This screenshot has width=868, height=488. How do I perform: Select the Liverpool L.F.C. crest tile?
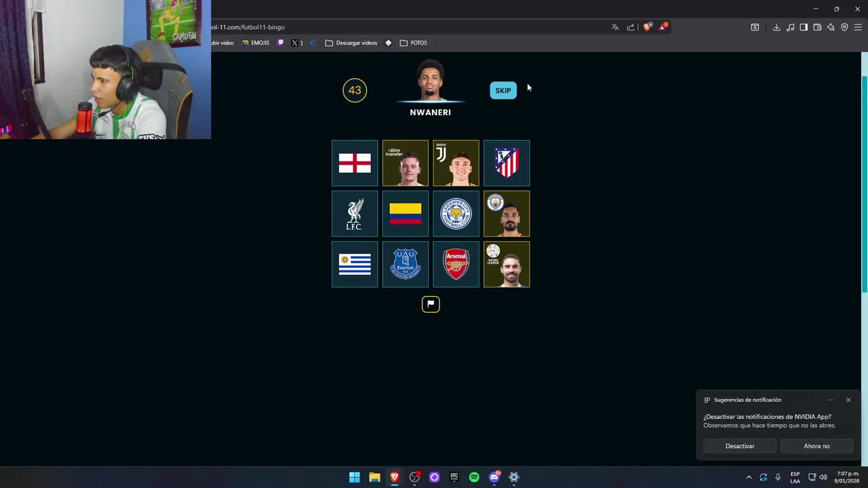(355, 213)
